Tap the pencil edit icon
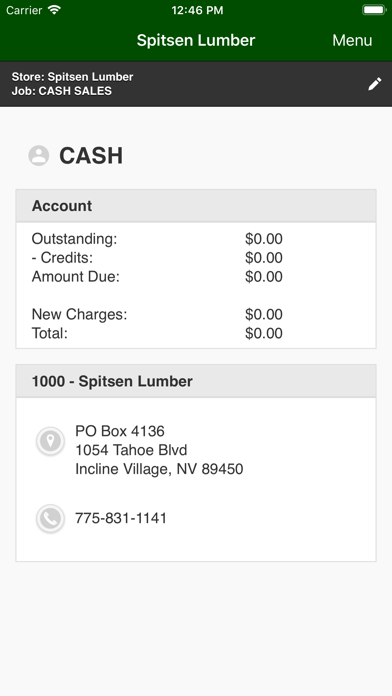Image resolution: width=392 pixels, height=696 pixels. tap(375, 84)
